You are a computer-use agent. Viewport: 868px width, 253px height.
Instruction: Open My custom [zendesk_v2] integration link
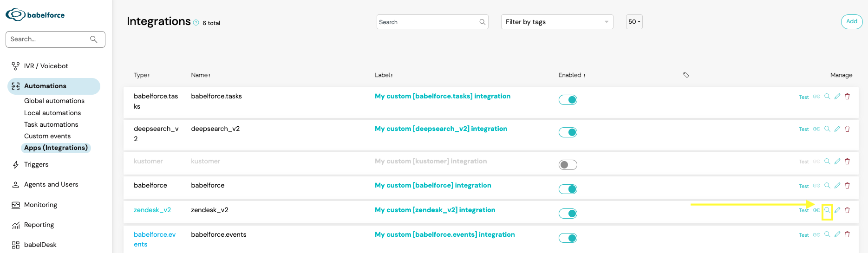coord(435,210)
